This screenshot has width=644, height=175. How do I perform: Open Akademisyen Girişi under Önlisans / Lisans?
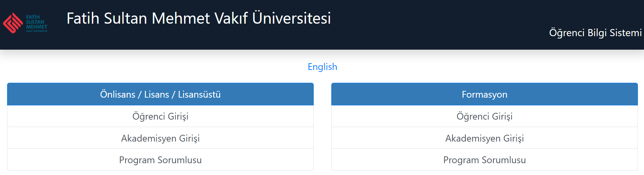coord(160,138)
